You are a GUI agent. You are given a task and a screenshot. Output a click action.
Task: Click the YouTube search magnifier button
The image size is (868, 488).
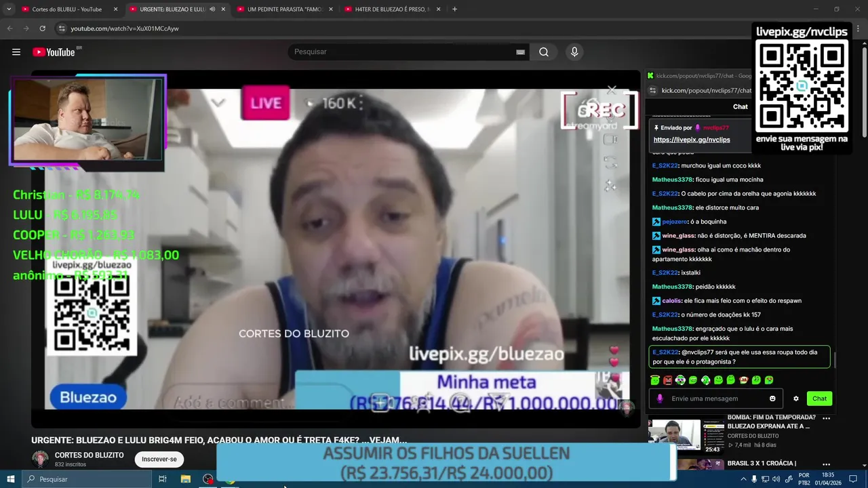coord(544,52)
